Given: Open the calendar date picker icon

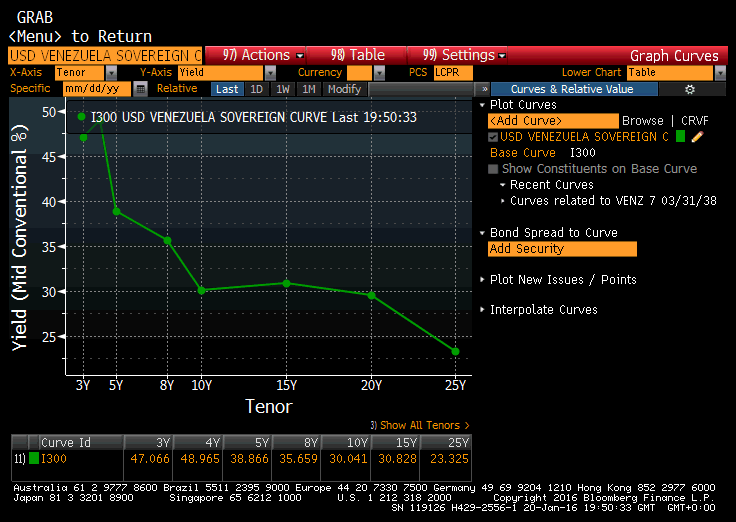Looking at the screenshot, I should pos(140,89).
